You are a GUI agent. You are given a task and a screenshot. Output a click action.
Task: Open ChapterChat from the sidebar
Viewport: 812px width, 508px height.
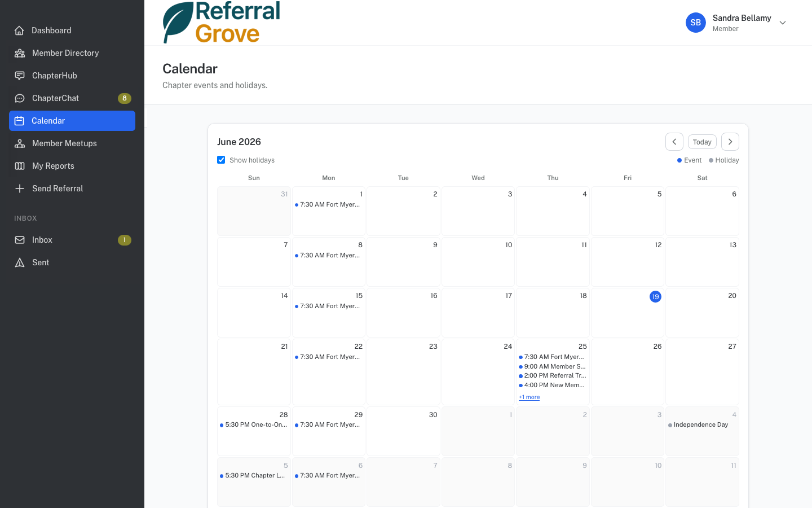click(x=72, y=98)
